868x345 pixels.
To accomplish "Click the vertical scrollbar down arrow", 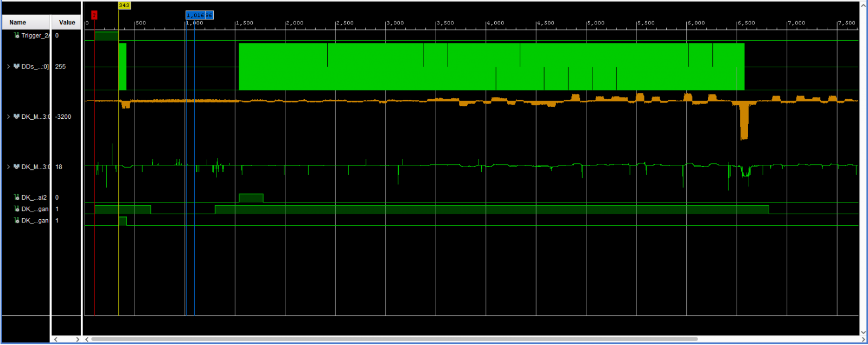I will coord(863,332).
